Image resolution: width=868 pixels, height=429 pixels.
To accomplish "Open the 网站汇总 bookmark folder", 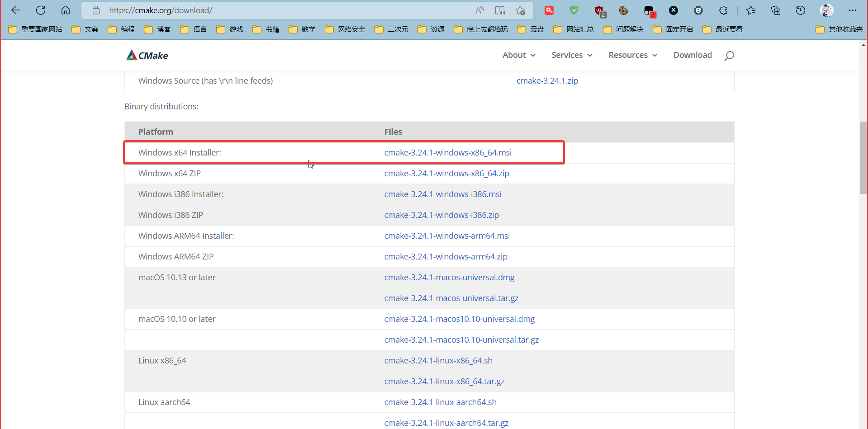I will (x=574, y=29).
